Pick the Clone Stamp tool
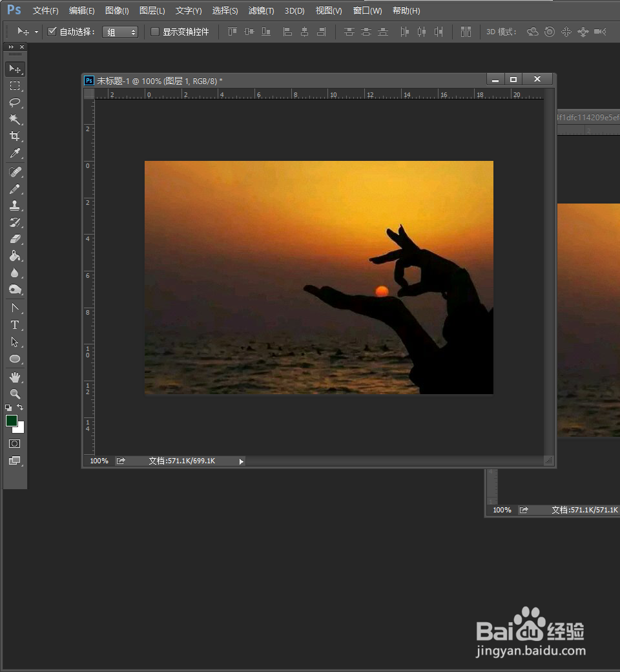Viewport: 620px width, 672px height. click(x=15, y=205)
